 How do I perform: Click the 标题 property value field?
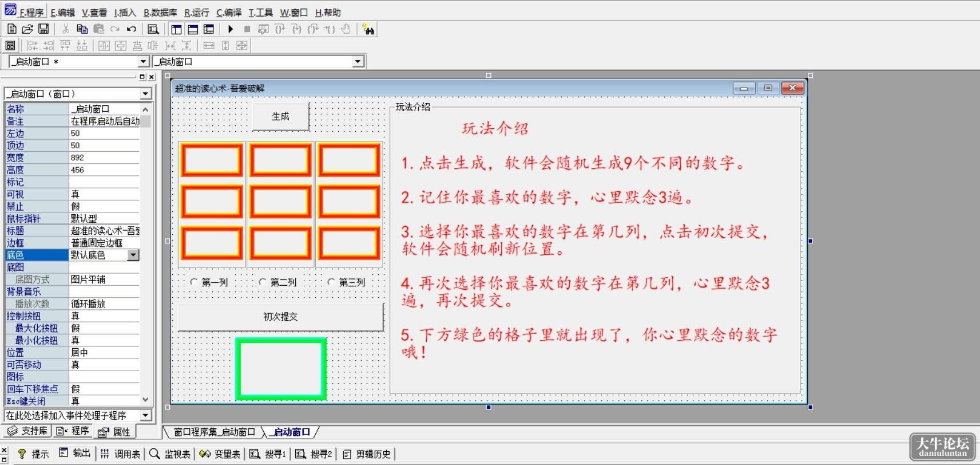click(104, 231)
